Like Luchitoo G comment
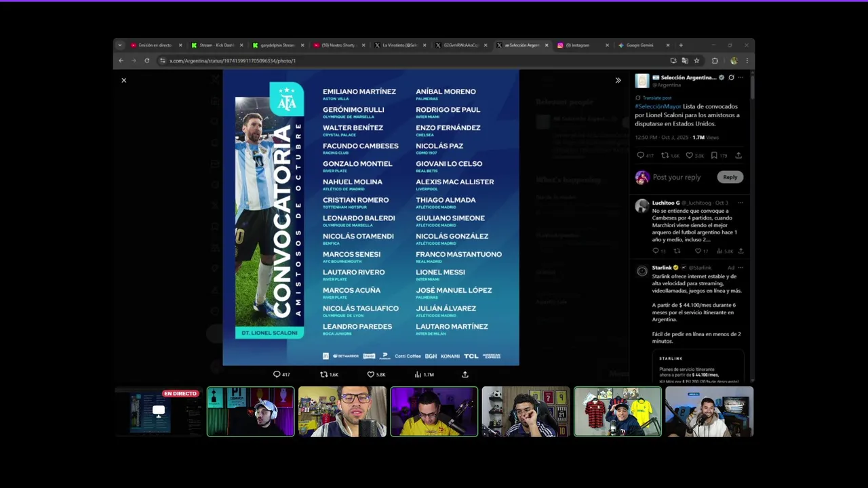868x488 pixels. point(698,251)
